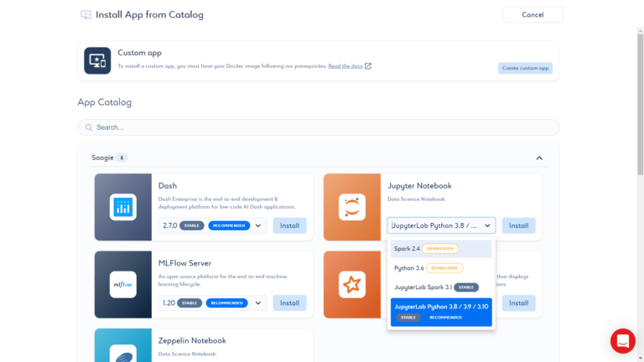
Task: Install the orange star app
Action: click(x=519, y=303)
